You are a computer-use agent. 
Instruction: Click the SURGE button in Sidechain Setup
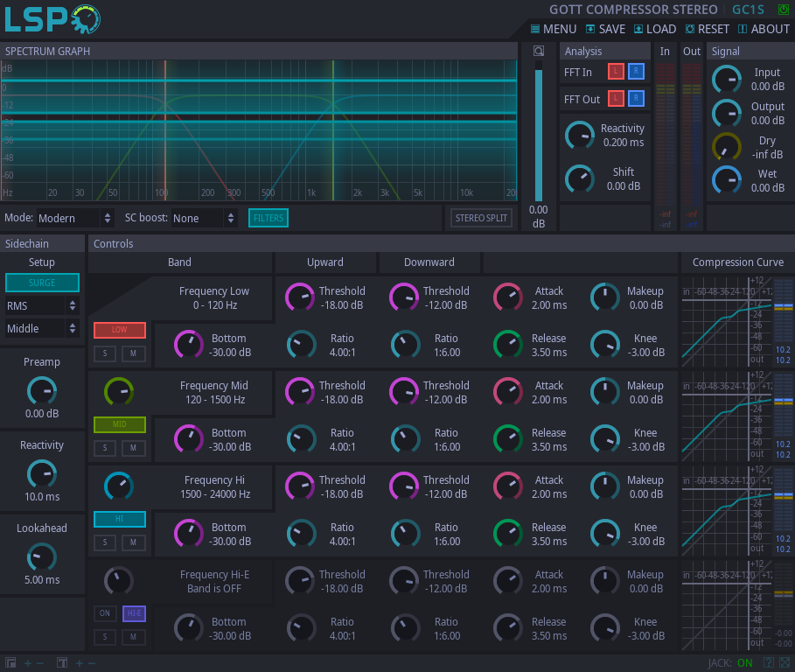pos(42,283)
